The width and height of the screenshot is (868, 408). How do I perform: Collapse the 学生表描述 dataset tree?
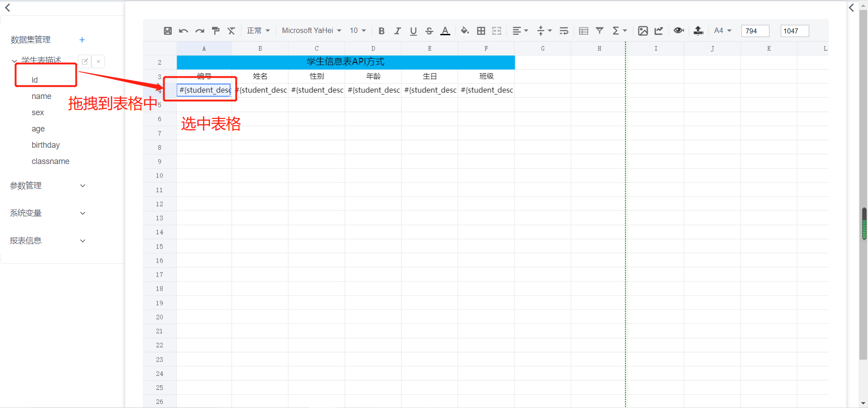click(14, 61)
